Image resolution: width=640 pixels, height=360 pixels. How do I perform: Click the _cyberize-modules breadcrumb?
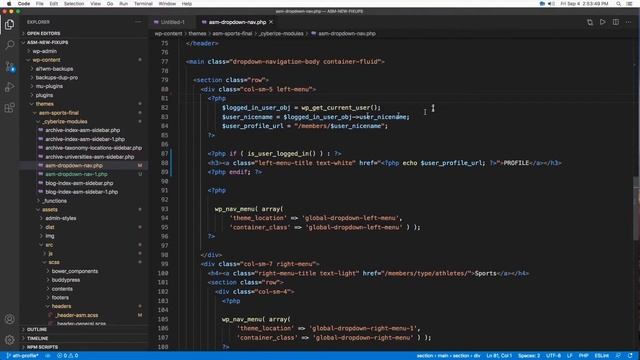pyautogui.click(x=281, y=34)
